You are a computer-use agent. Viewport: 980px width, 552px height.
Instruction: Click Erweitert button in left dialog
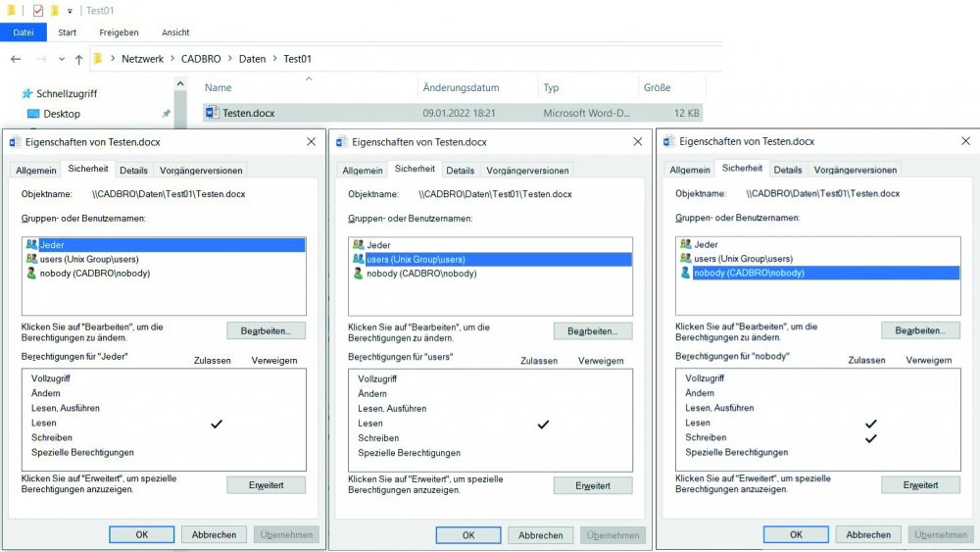click(267, 485)
